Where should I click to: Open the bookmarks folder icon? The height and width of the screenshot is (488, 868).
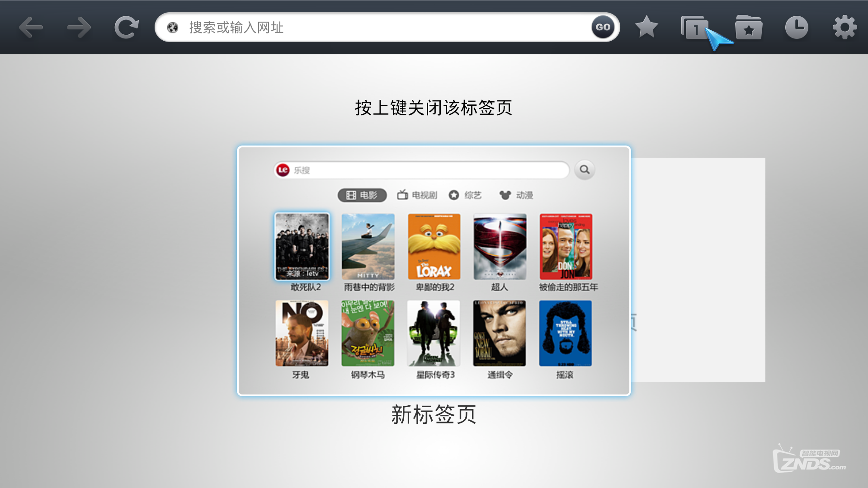coord(749,28)
